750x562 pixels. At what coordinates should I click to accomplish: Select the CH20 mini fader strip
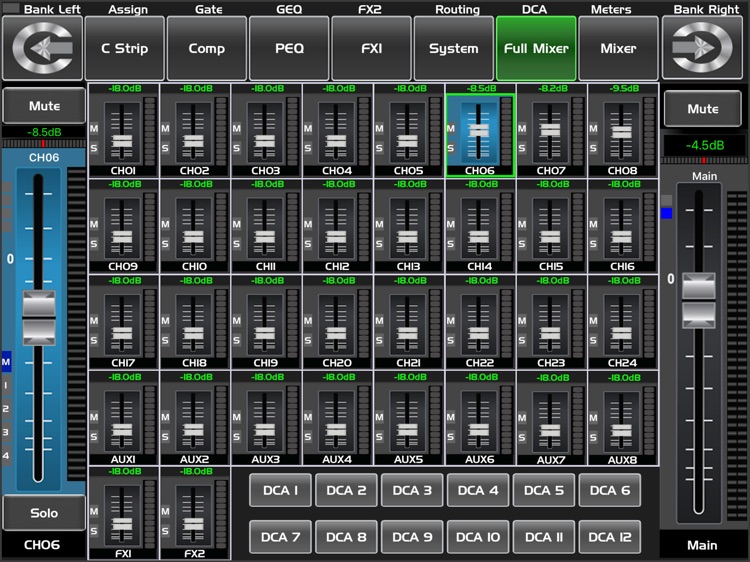click(x=337, y=322)
